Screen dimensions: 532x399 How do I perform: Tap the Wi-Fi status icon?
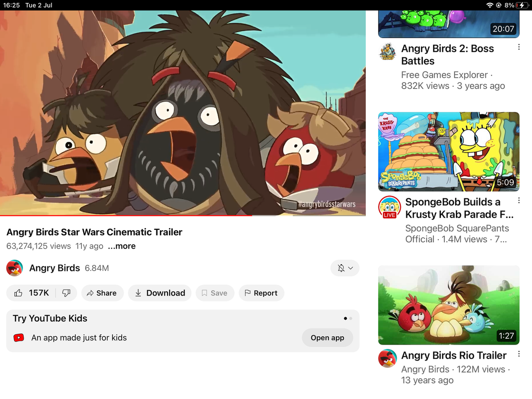point(490,5)
